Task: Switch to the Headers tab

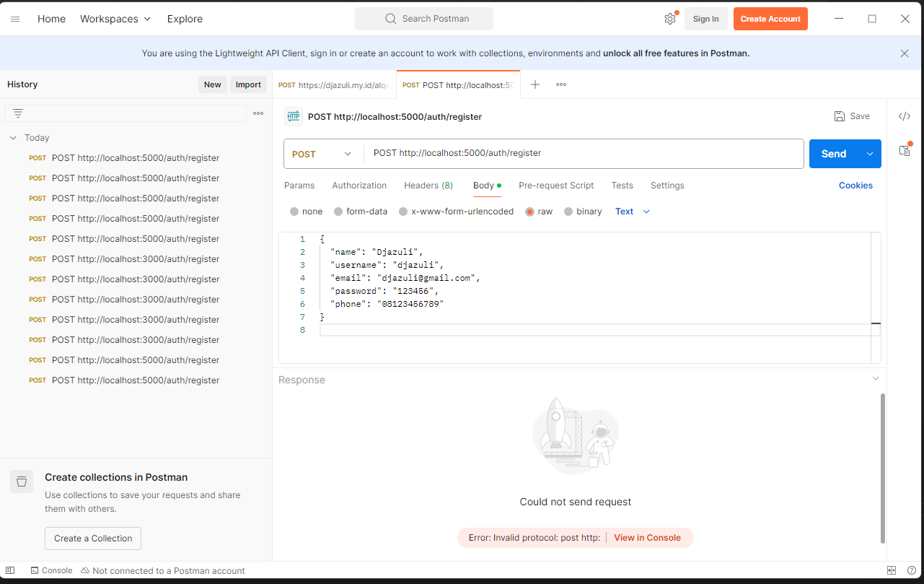Action: coord(428,186)
